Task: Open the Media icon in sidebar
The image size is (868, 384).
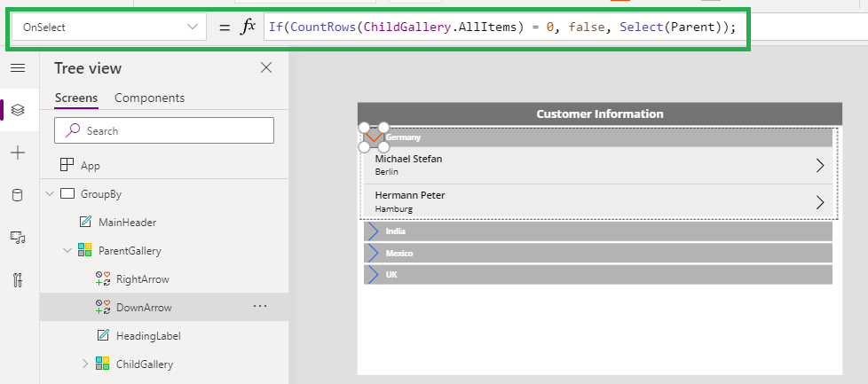Action: [x=18, y=238]
